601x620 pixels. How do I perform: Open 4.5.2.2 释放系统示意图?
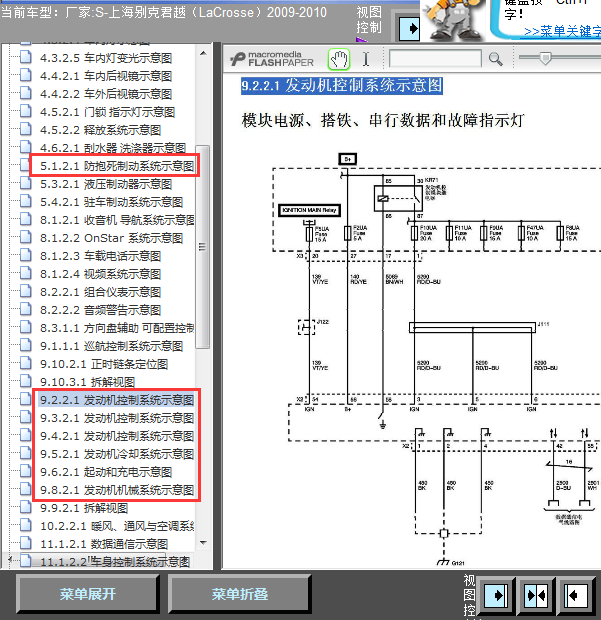pos(100,130)
